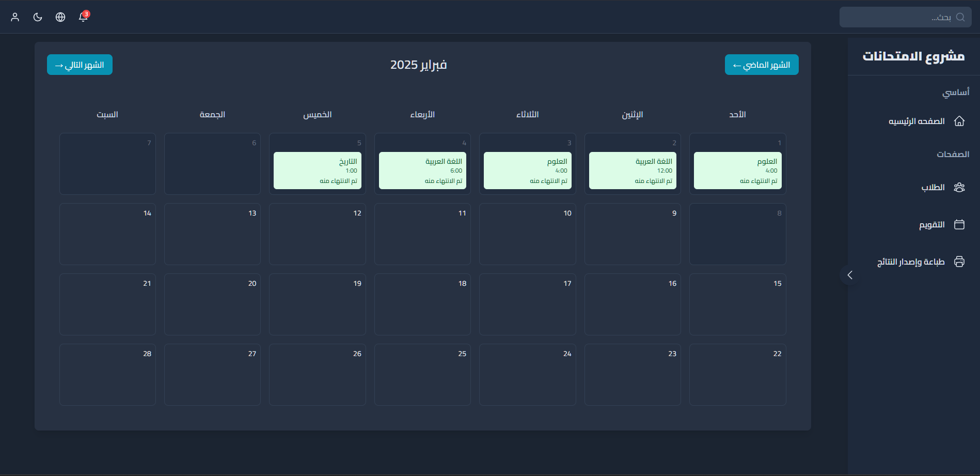Select the home icon next to الصفحه الرئيسيه
The height and width of the screenshot is (476, 980).
(x=960, y=121)
